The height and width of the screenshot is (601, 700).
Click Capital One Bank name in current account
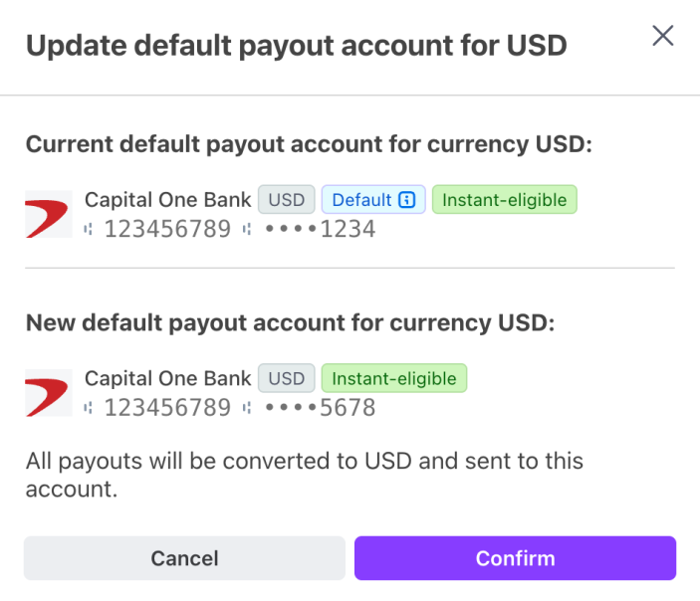pos(168,199)
